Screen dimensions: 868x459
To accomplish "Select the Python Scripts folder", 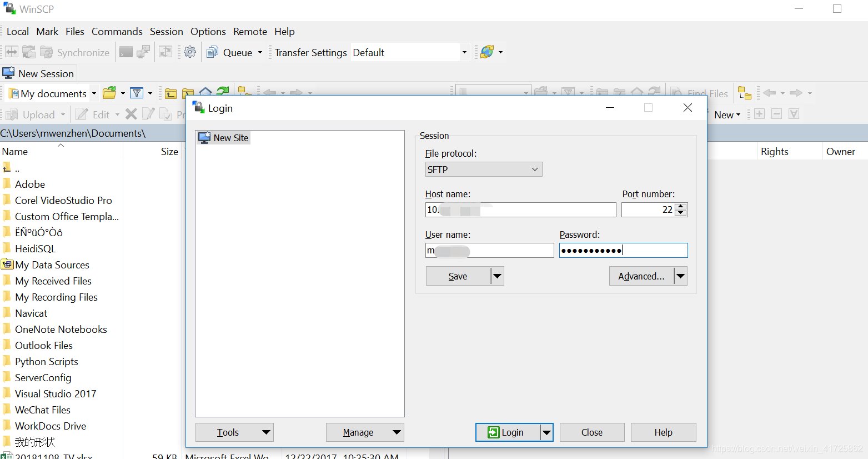I will [x=46, y=361].
